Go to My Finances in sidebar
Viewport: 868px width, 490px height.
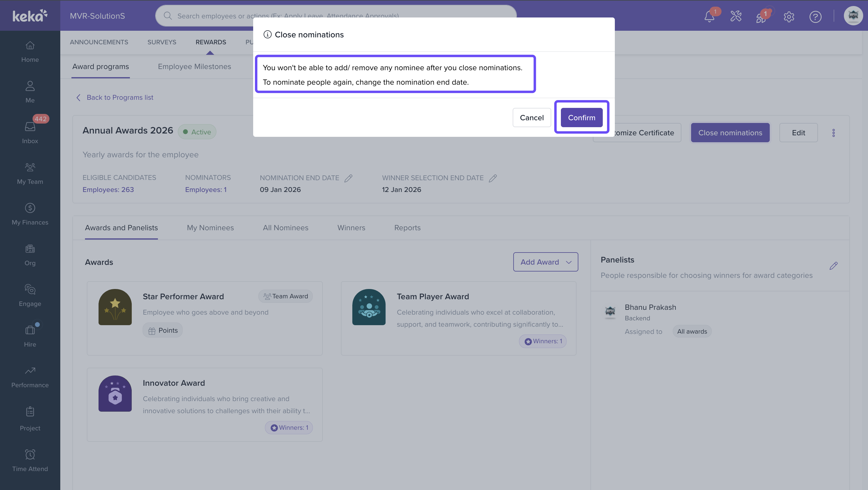tap(30, 214)
